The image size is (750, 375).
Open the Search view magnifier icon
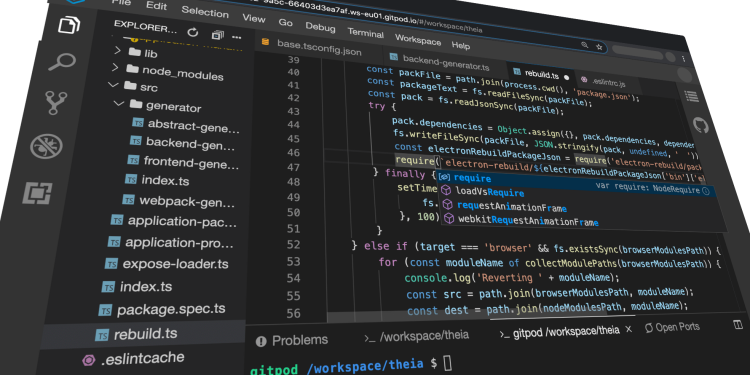coord(62,62)
